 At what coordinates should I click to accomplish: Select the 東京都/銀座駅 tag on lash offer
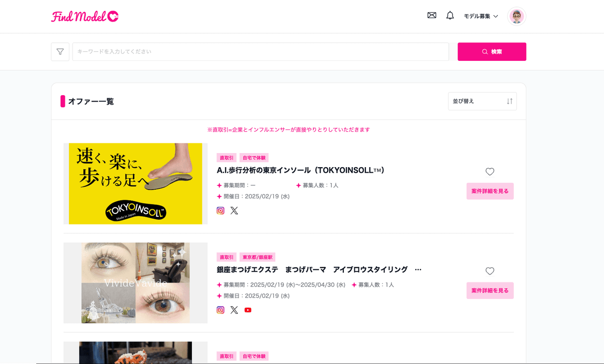pyautogui.click(x=258, y=257)
